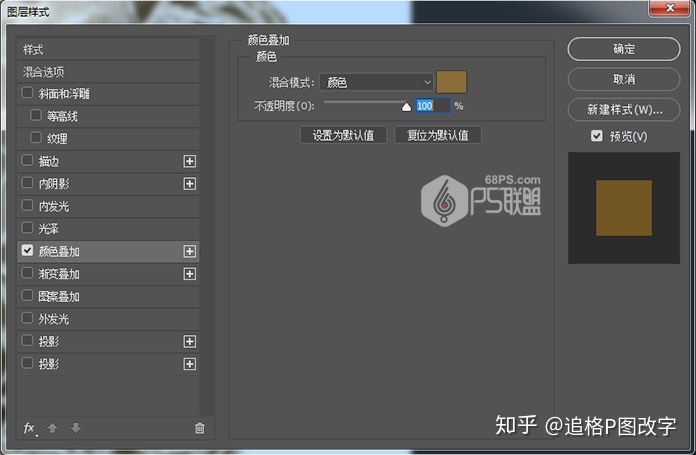Turn on the 外发光 checkbox

point(28,318)
